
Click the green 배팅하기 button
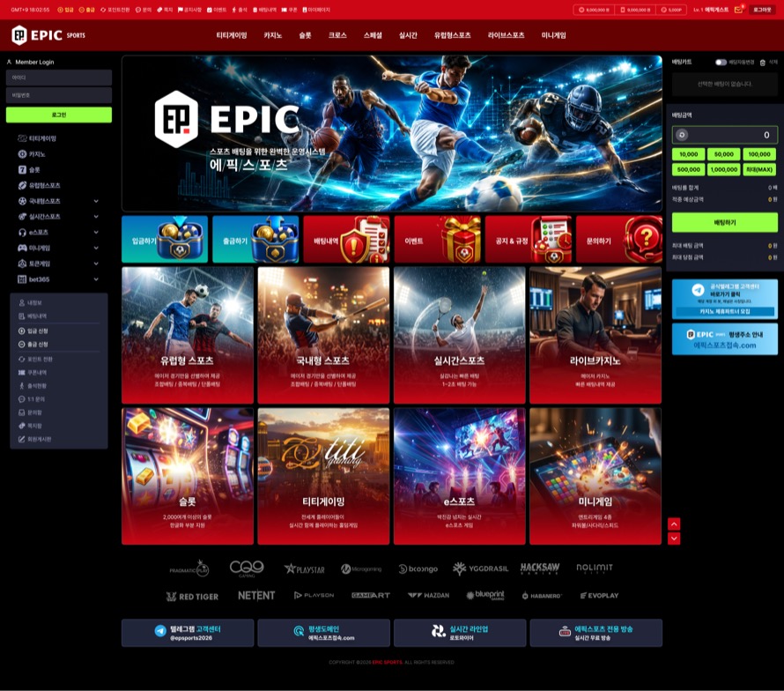pyautogui.click(x=724, y=222)
